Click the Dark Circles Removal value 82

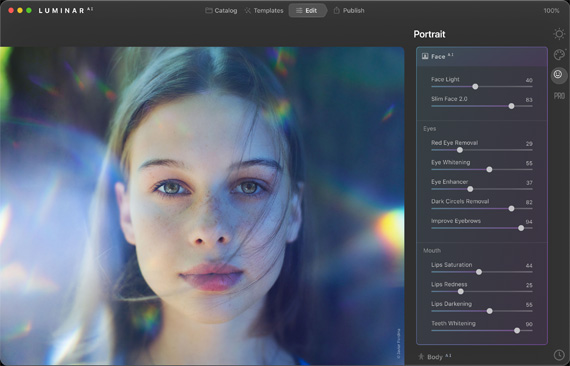(x=529, y=202)
